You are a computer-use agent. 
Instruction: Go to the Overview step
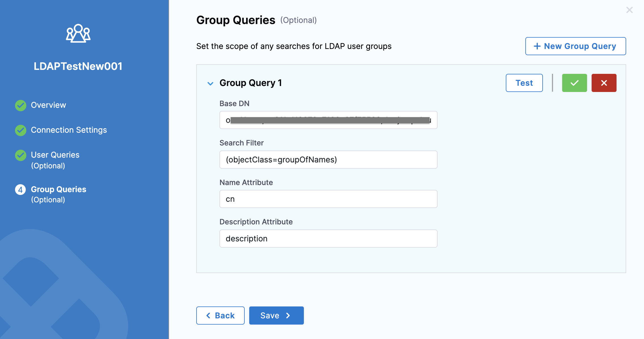[x=48, y=105]
